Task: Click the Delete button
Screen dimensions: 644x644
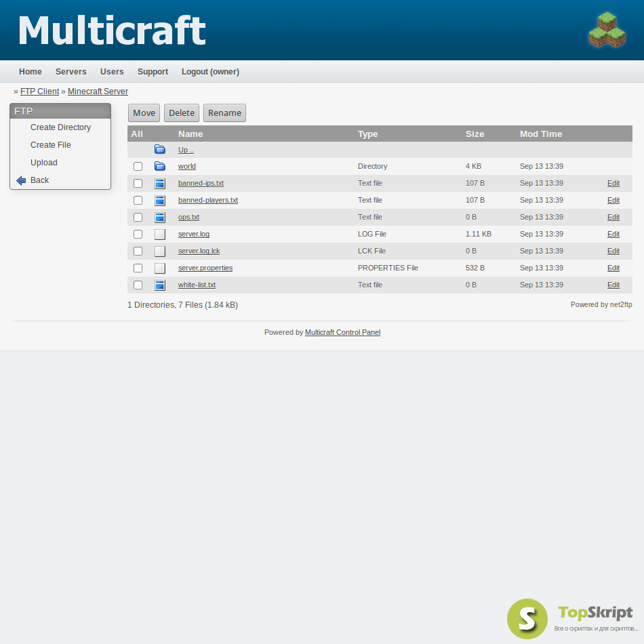Action: tap(182, 113)
